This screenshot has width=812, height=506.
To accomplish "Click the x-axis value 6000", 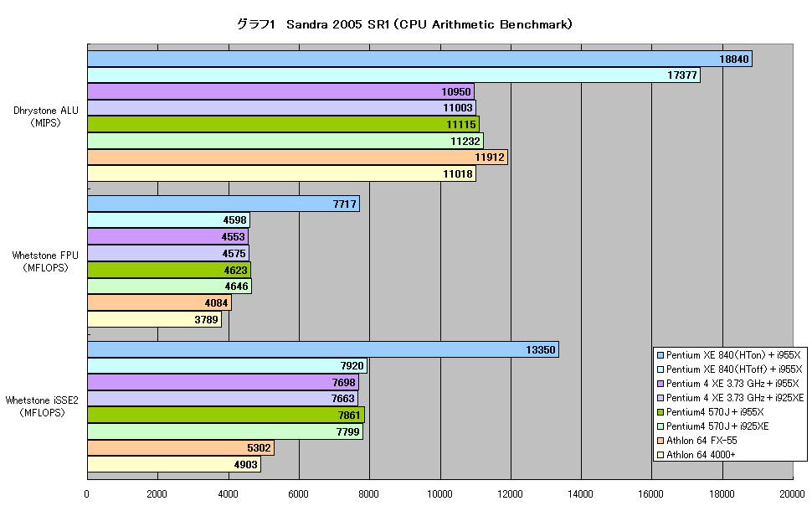I will click(x=298, y=494).
